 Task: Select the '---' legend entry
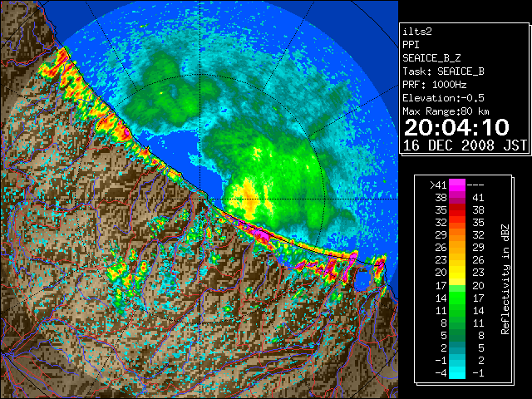[475, 185]
